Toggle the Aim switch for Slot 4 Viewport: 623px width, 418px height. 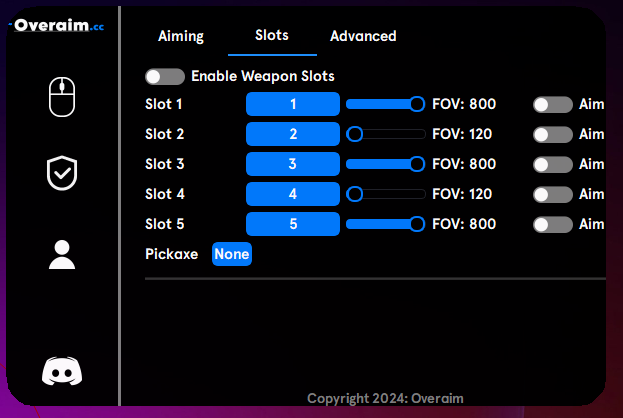pos(553,195)
